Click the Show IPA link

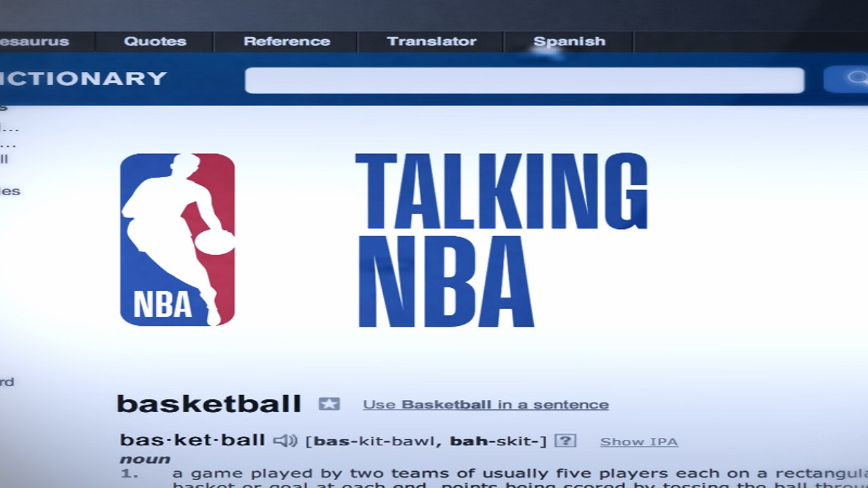pos(639,442)
